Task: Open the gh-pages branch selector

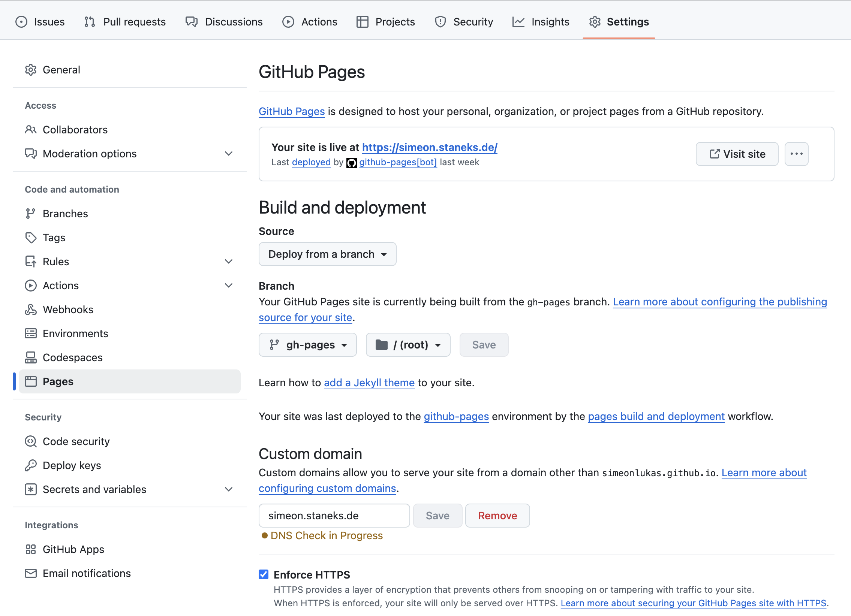Action: pyautogui.click(x=307, y=345)
